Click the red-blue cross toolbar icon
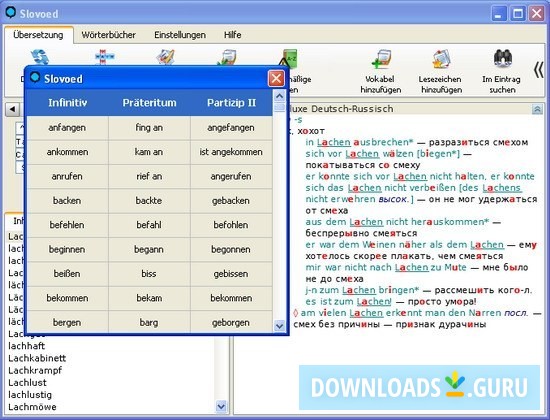 pyautogui.click(x=105, y=57)
